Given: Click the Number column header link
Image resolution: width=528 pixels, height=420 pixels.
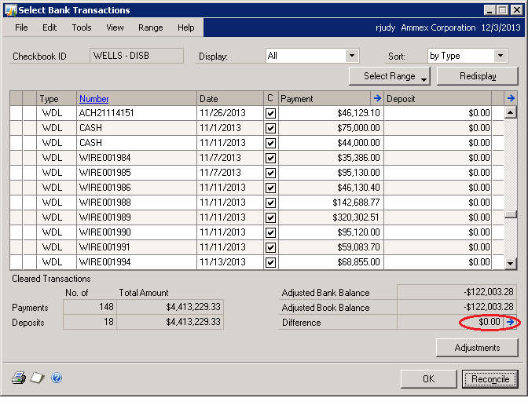Looking at the screenshot, I should [x=94, y=99].
